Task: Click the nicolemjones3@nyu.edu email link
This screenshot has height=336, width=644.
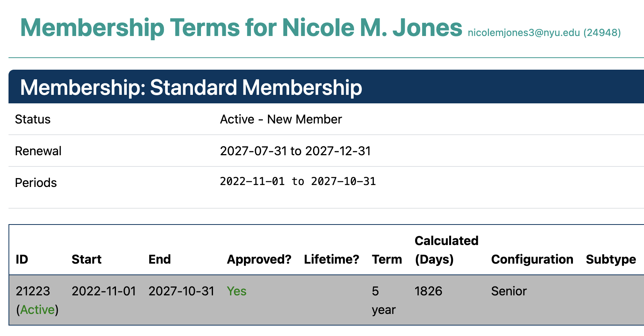Action: click(x=523, y=33)
